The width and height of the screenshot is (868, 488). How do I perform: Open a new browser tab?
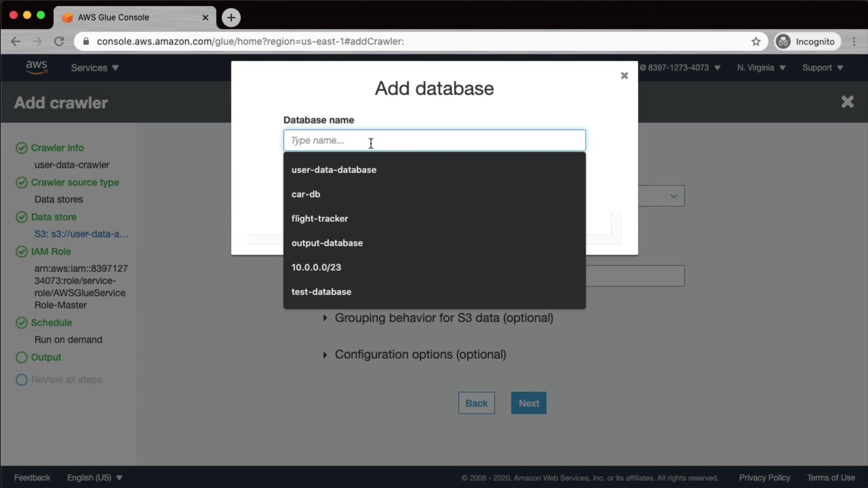click(x=231, y=18)
